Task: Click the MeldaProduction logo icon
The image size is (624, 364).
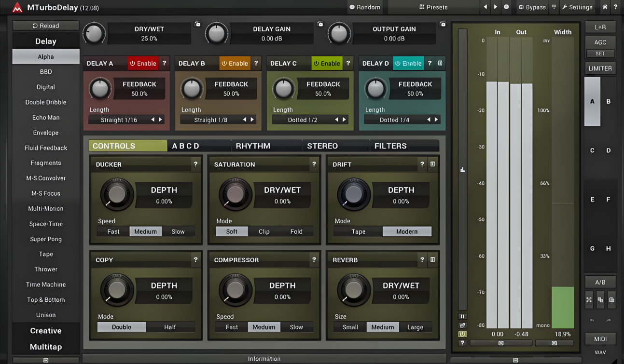Action: [17, 7]
